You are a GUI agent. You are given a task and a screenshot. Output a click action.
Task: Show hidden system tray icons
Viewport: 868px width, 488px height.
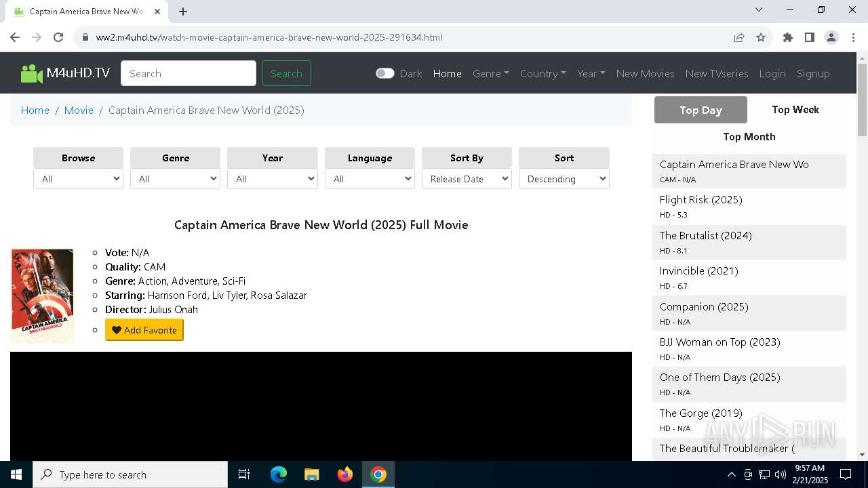(x=731, y=474)
